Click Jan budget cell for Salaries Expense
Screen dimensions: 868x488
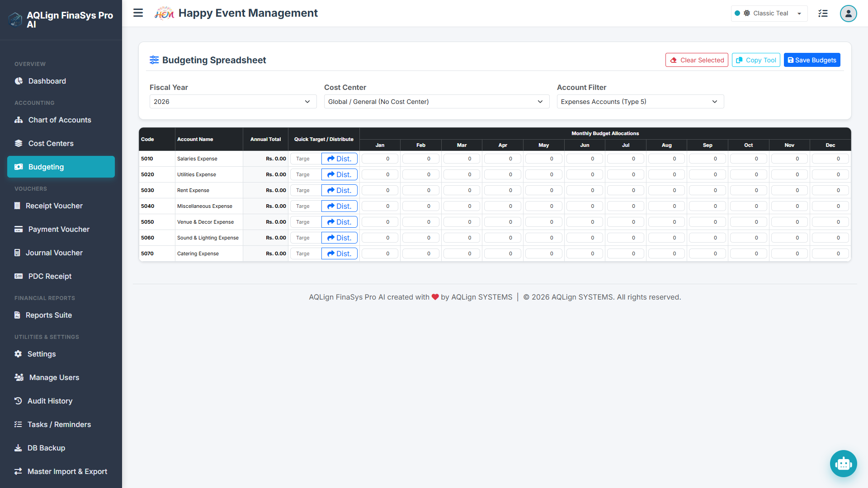pyautogui.click(x=380, y=159)
